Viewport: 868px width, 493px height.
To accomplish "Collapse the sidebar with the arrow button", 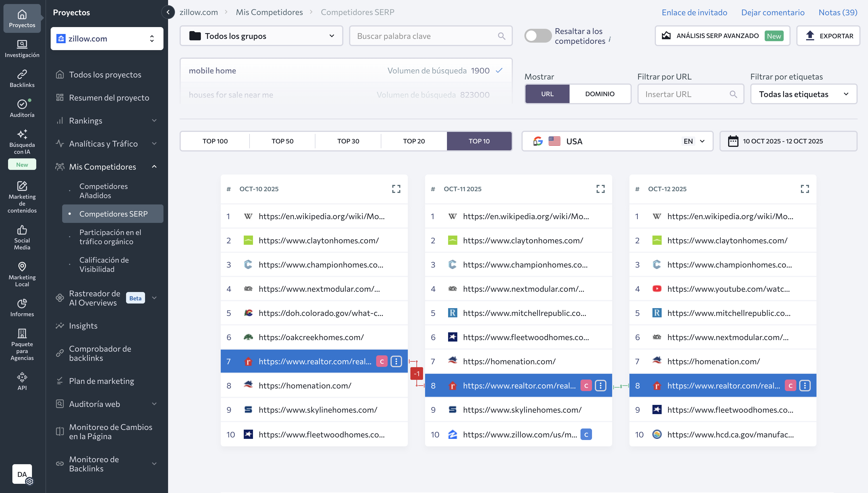I will click(x=168, y=12).
